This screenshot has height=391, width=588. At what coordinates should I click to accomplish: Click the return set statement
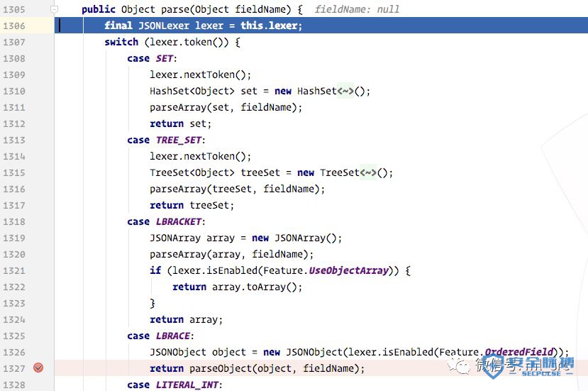[x=180, y=124]
